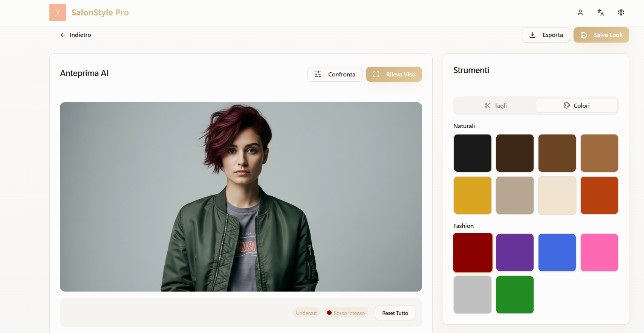The height and width of the screenshot is (333, 644).
Task: Switch to the Tagli tab
Action: [495, 106]
